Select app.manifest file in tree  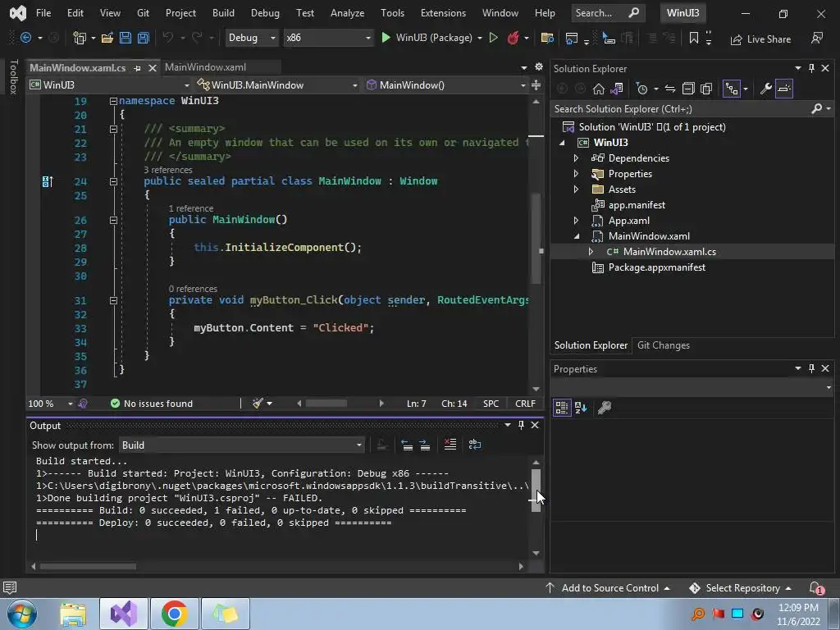point(637,205)
